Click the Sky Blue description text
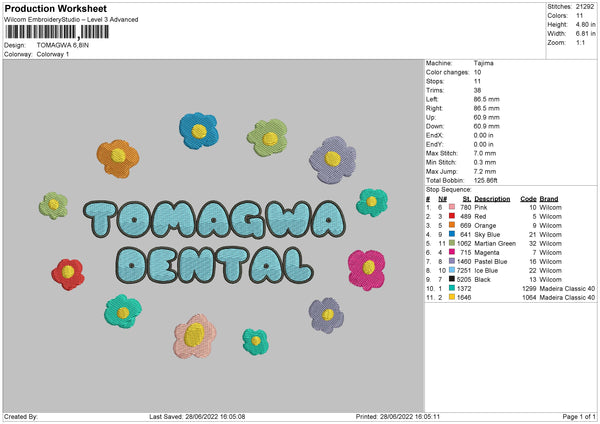 point(488,235)
